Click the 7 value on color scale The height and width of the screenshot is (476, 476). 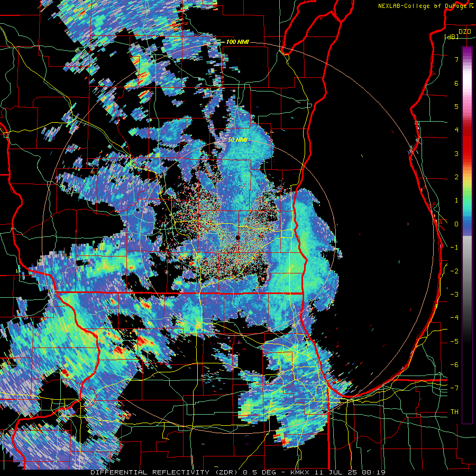(x=456, y=59)
